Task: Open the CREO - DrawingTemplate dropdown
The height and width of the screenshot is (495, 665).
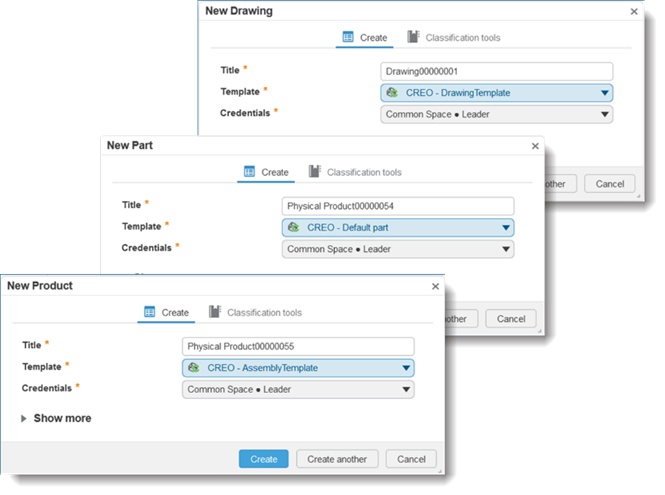Action: [x=605, y=93]
